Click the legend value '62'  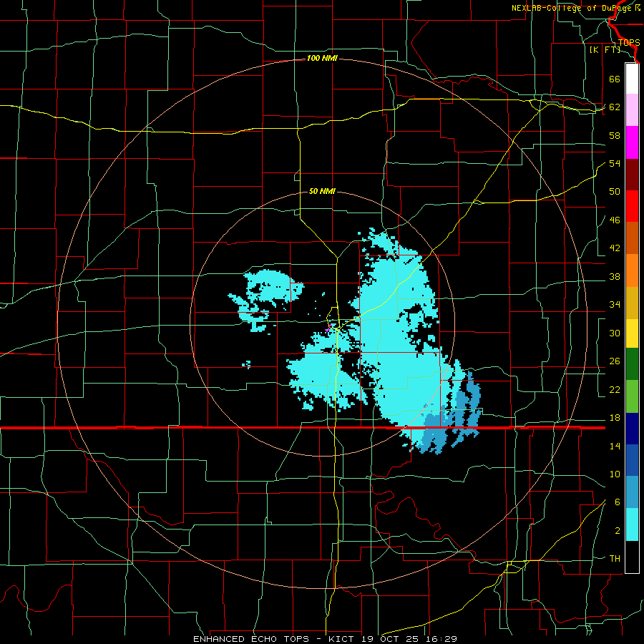point(615,107)
